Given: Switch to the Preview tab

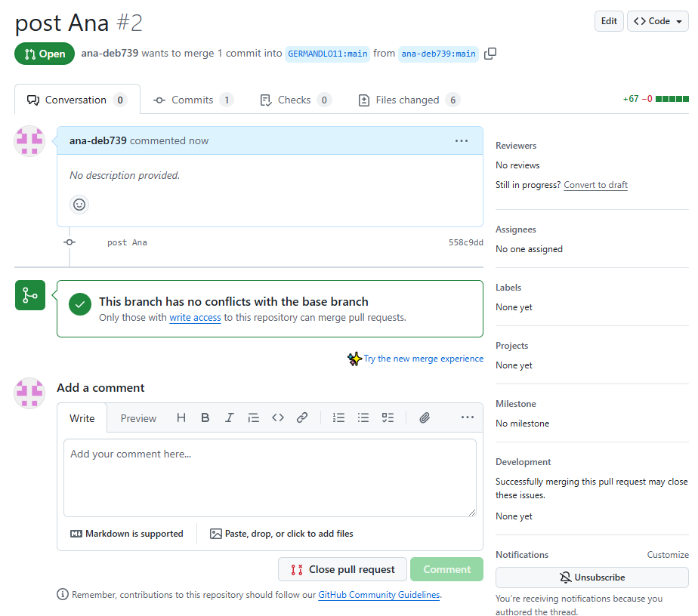Looking at the screenshot, I should tap(138, 418).
